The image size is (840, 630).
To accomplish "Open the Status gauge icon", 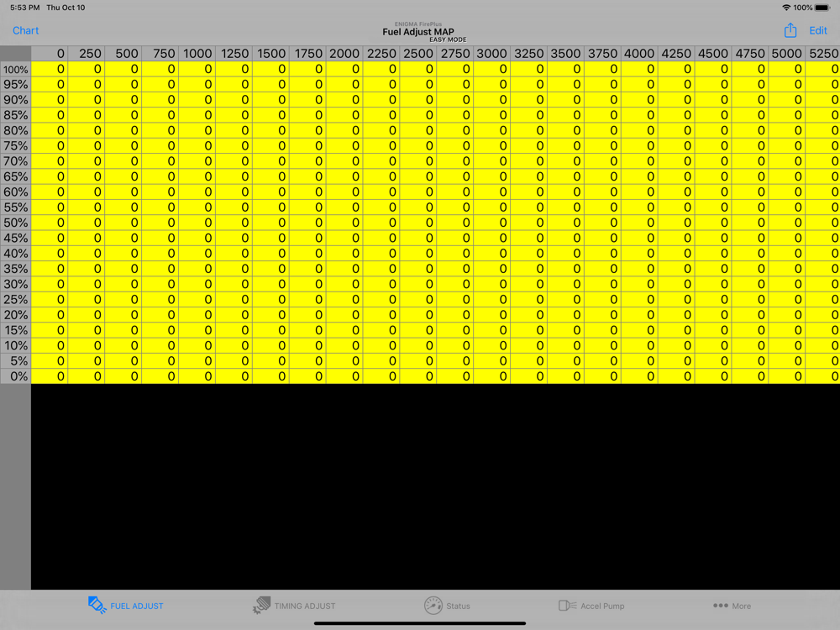I will click(433, 606).
